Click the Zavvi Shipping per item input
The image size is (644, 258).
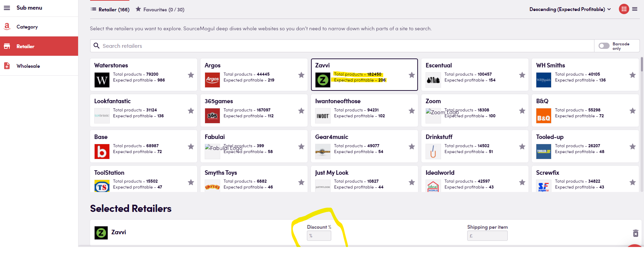tap(487, 236)
